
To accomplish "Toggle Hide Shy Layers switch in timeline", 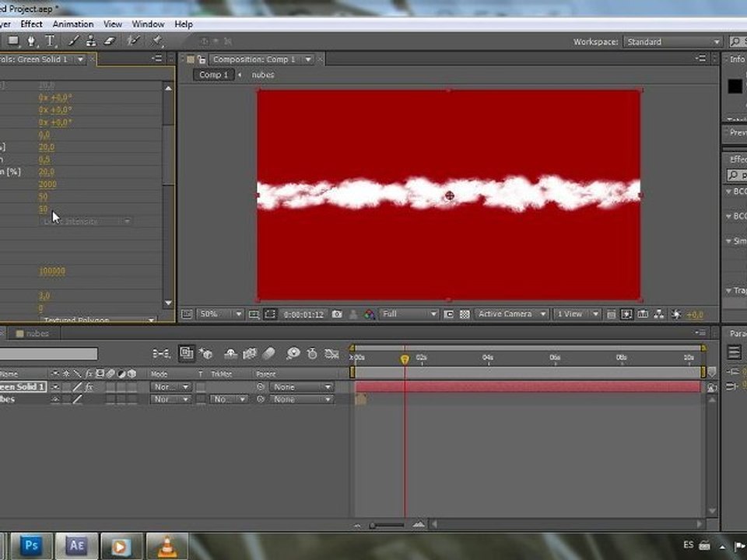I will click(230, 353).
